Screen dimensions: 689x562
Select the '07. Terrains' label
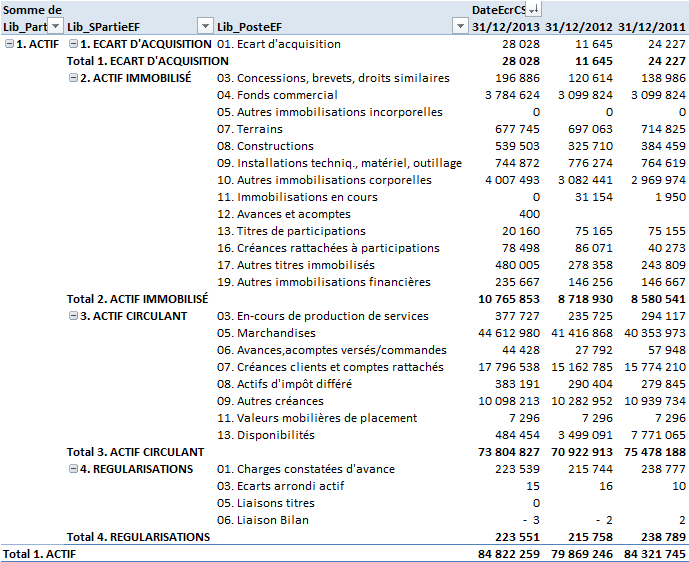click(250, 129)
